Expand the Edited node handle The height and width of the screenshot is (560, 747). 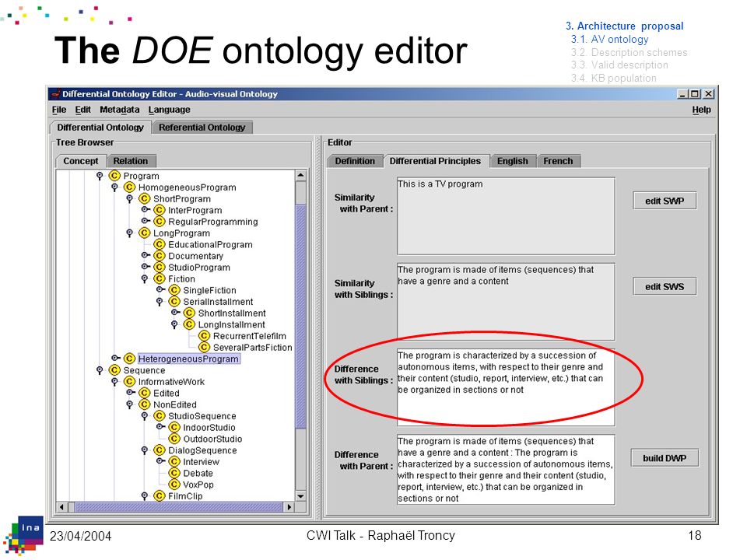pyautogui.click(x=131, y=392)
